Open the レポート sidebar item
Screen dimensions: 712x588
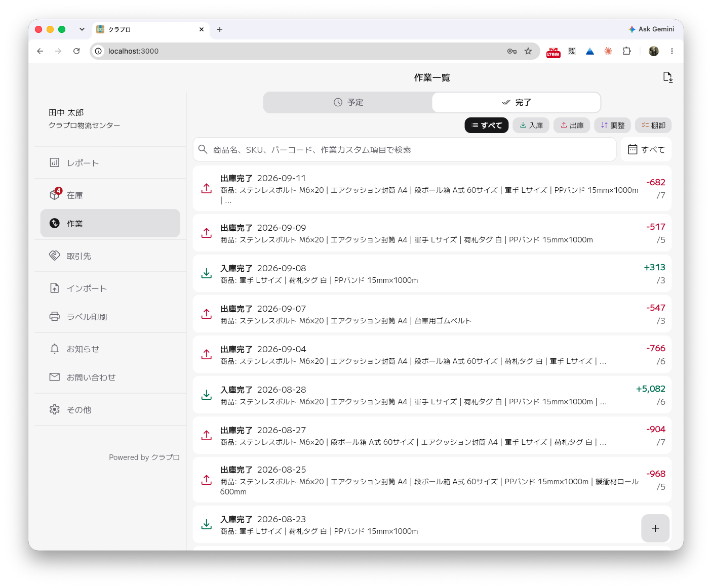coord(110,163)
